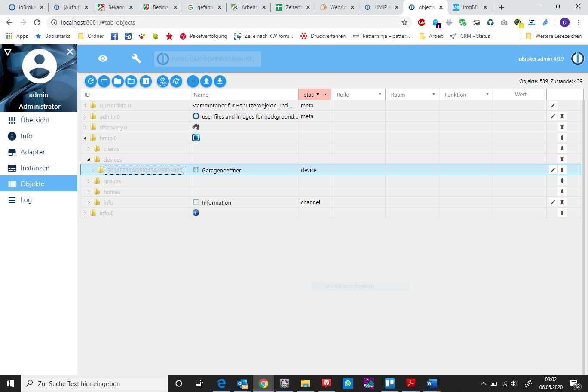Click the ID filter input field
The width and height of the screenshot is (588, 392).
pos(135,95)
